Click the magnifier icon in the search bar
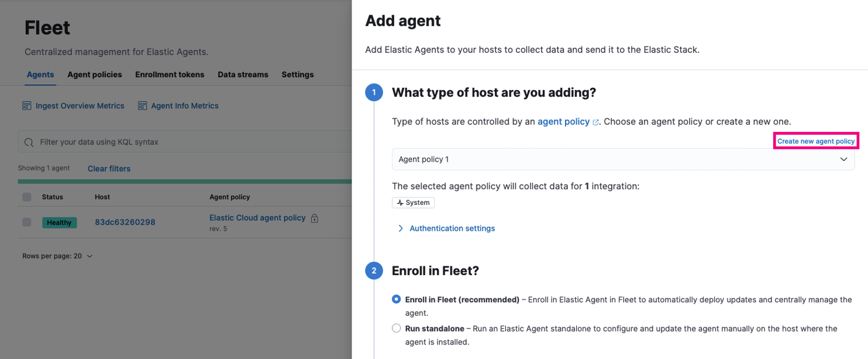 coord(29,142)
